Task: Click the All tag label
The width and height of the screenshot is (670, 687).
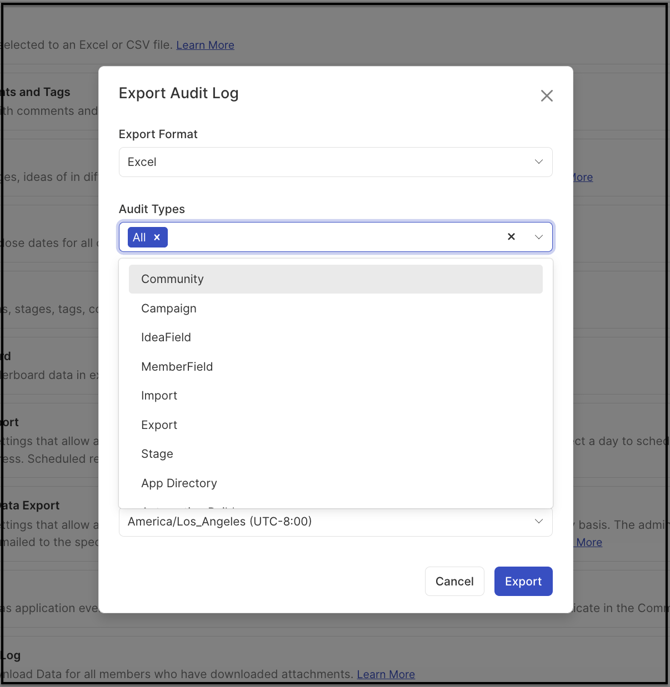Action: (139, 237)
